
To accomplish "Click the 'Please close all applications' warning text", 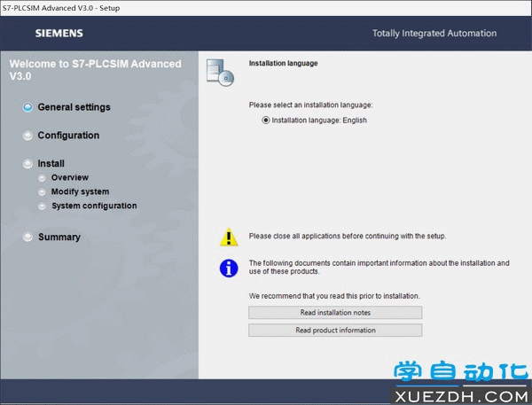I will pyautogui.click(x=348, y=236).
